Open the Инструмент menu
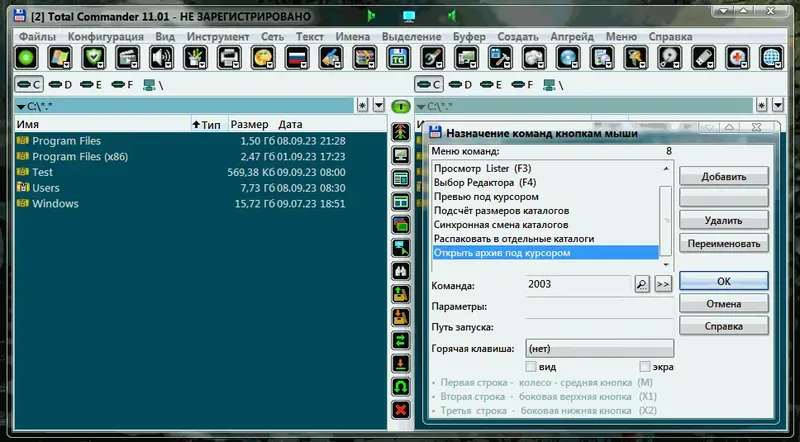Image resolution: width=800 pixels, height=442 pixels. 218,37
